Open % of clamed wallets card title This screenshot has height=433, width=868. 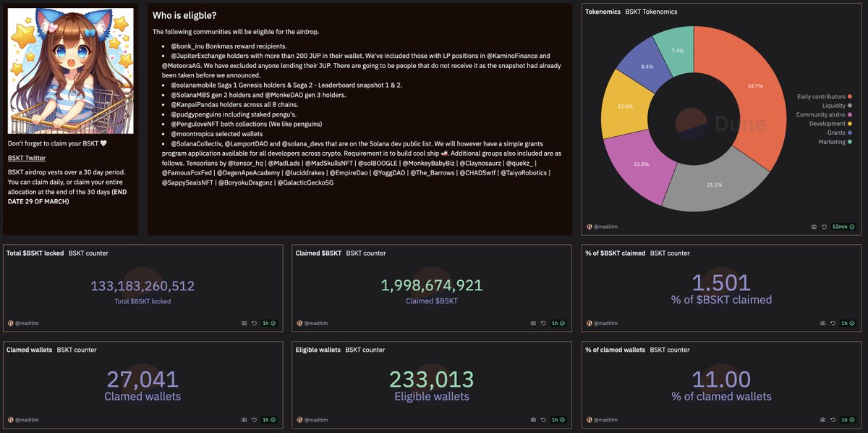[x=615, y=350]
